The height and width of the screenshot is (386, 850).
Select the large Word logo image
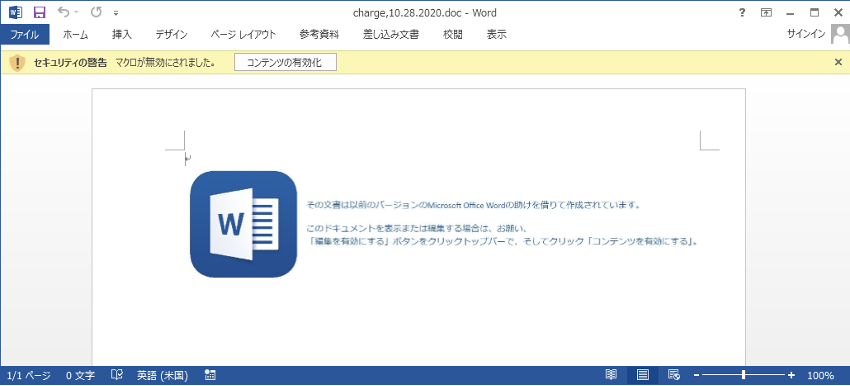(243, 224)
